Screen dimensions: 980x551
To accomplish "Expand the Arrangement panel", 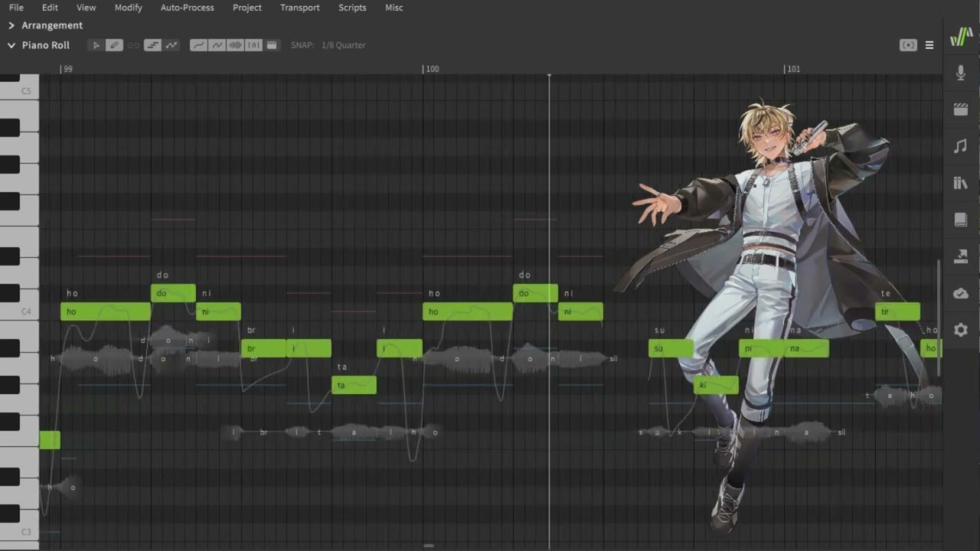I will [x=11, y=25].
